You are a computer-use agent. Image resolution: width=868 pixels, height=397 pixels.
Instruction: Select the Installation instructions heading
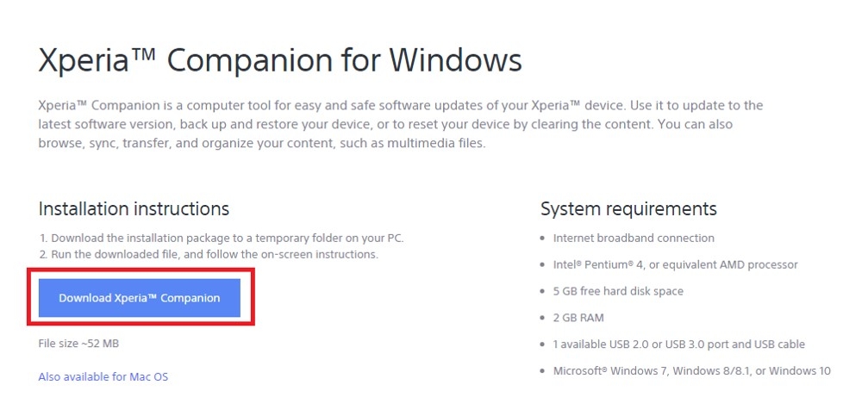(134, 209)
